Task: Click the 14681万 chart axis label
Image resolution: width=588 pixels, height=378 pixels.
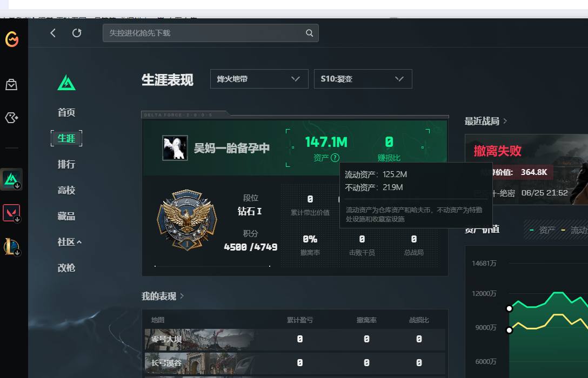Action: 484,264
